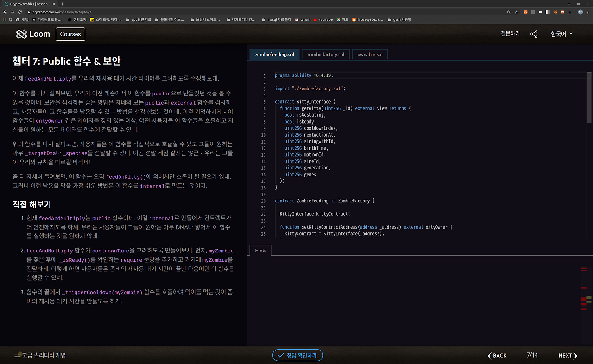593x364 pixels.
Task: Open the hamburger menu icon beside 고급 솔리디티 개념
Action: coord(18,355)
